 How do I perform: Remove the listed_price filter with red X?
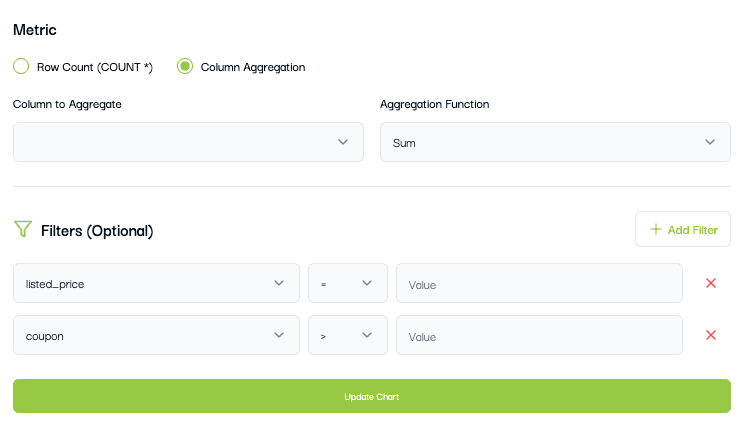click(711, 283)
